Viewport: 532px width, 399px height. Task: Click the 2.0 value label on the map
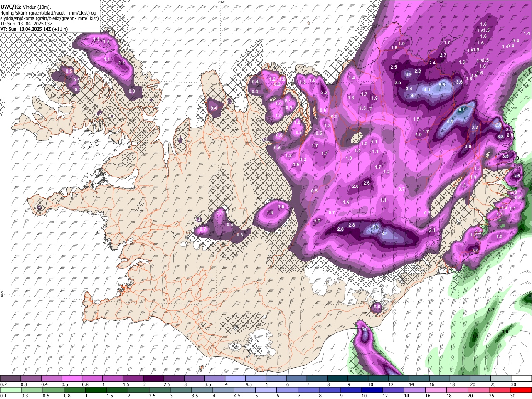[355, 187]
